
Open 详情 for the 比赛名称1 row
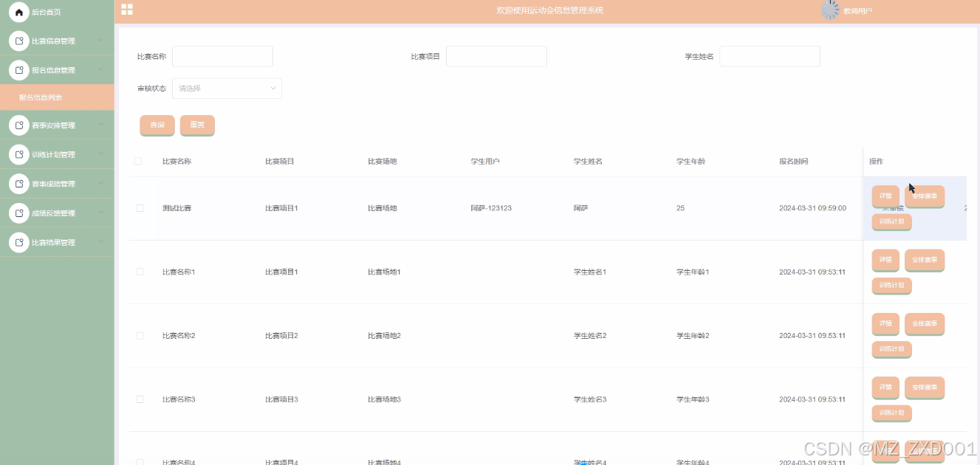[x=885, y=260]
